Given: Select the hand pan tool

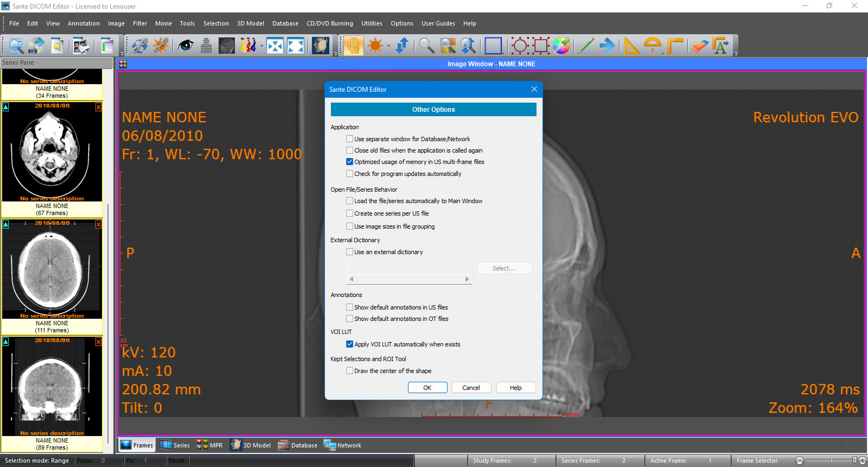Looking at the screenshot, I should (x=353, y=46).
